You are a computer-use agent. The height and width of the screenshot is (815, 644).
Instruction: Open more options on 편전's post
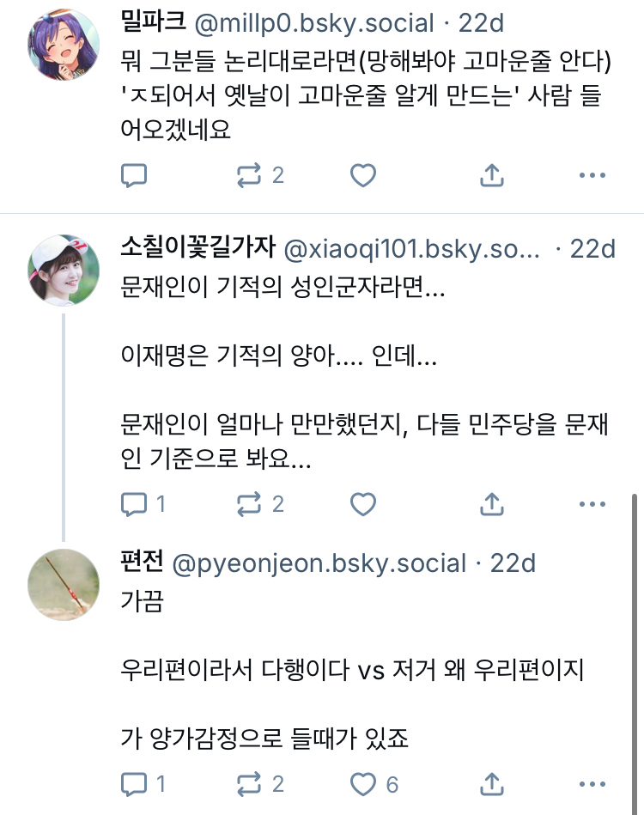(x=592, y=783)
